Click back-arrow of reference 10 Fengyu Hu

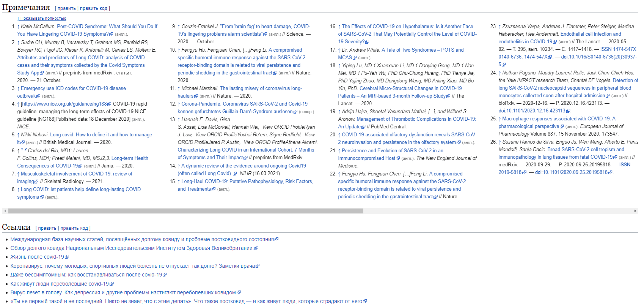click(x=179, y=50)
